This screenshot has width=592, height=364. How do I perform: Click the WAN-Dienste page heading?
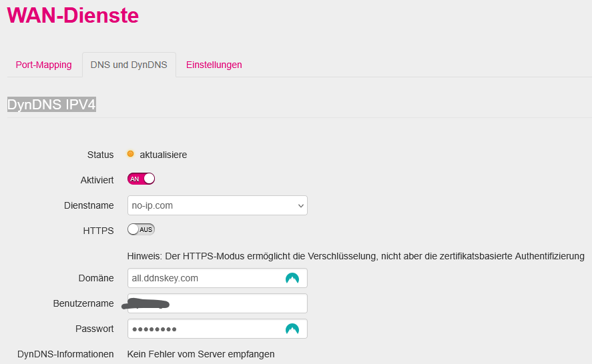click(x=73, y=15)
